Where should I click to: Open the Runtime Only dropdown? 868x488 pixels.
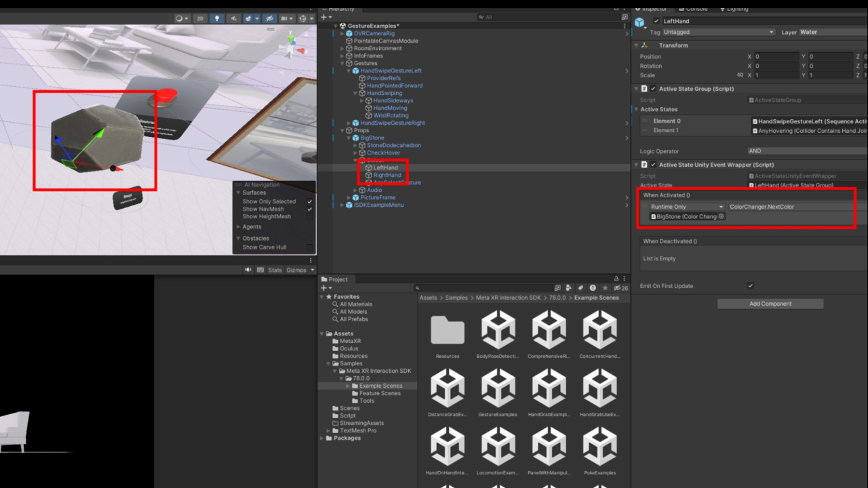tap(686, 207)
